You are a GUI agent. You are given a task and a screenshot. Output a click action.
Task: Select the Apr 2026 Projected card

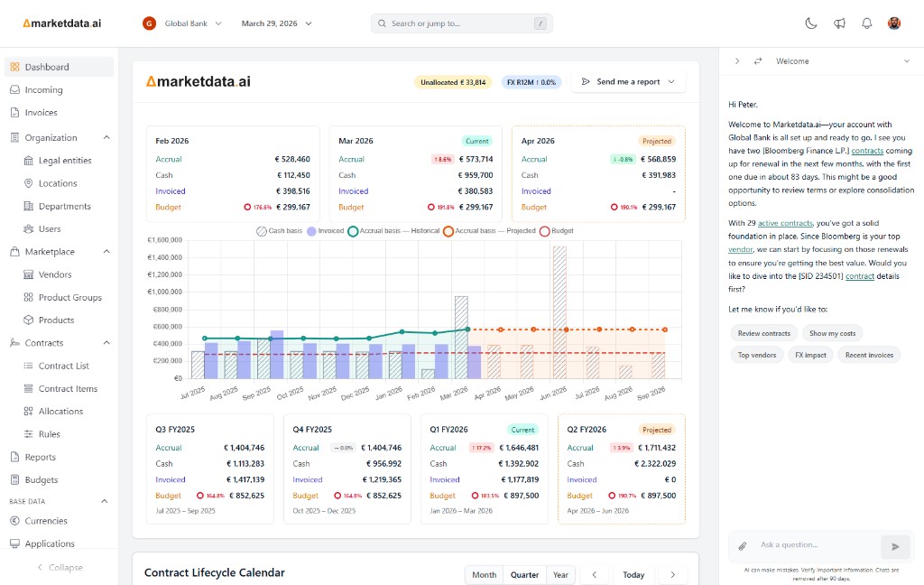click(598, 174)
